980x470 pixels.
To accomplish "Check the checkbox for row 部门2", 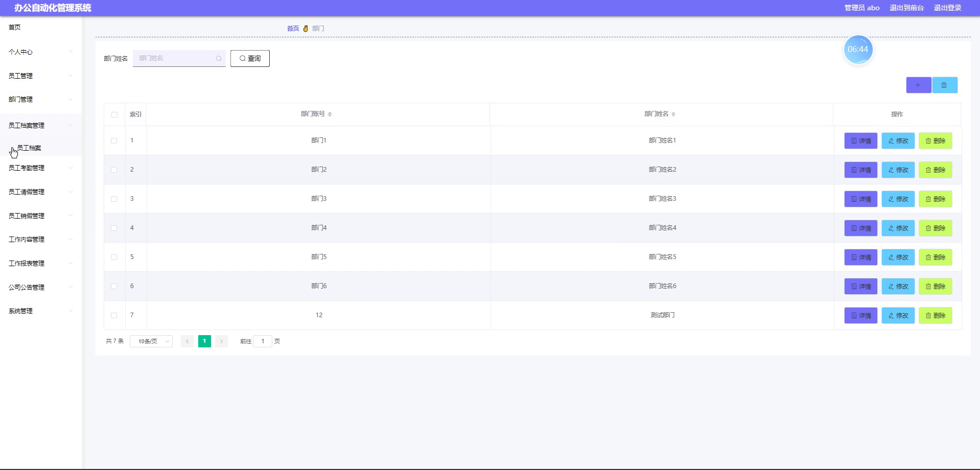I will 114,170.
